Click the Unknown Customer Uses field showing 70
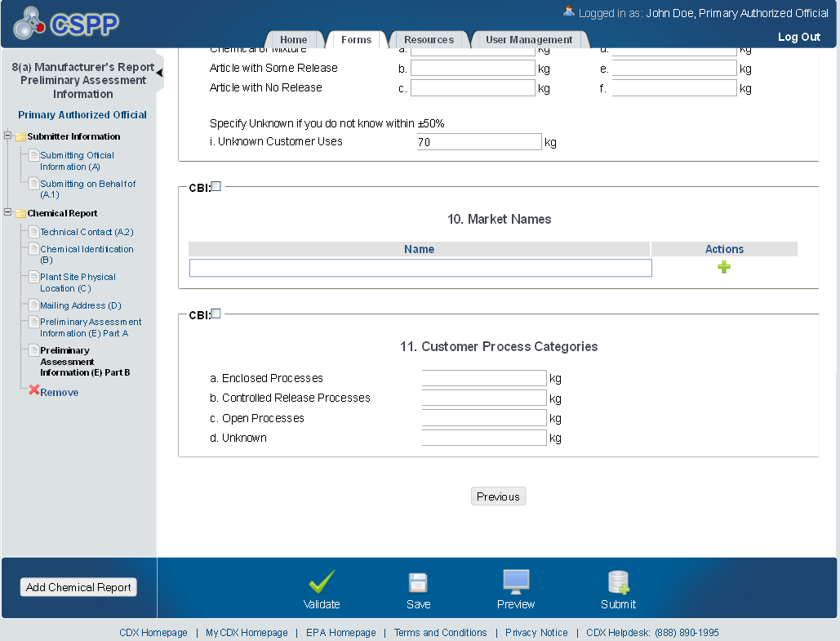 pos(479,142)
